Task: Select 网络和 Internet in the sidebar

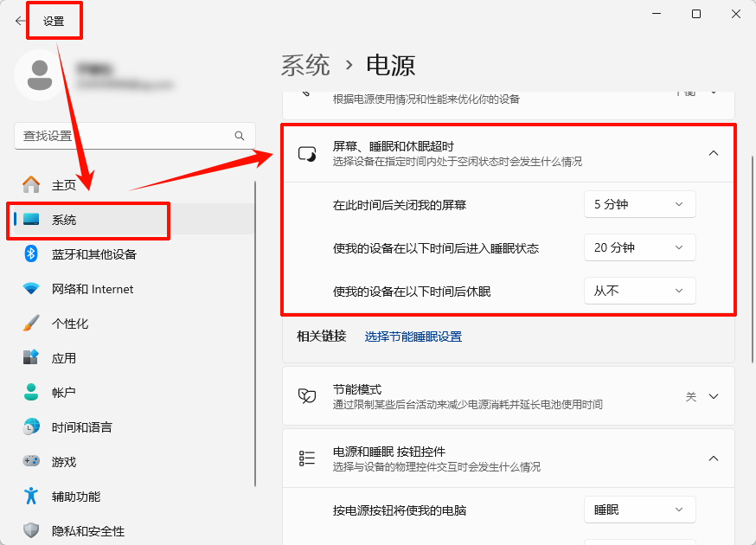Action: point(86,289)
